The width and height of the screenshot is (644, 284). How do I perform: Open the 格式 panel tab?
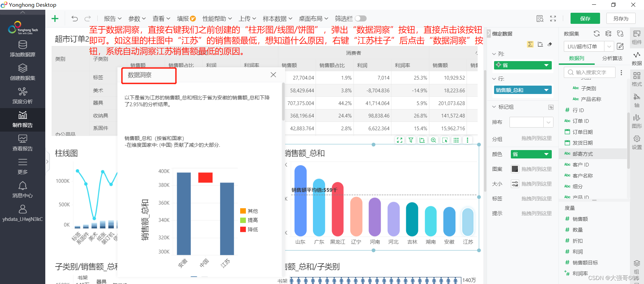click(637, 79)
